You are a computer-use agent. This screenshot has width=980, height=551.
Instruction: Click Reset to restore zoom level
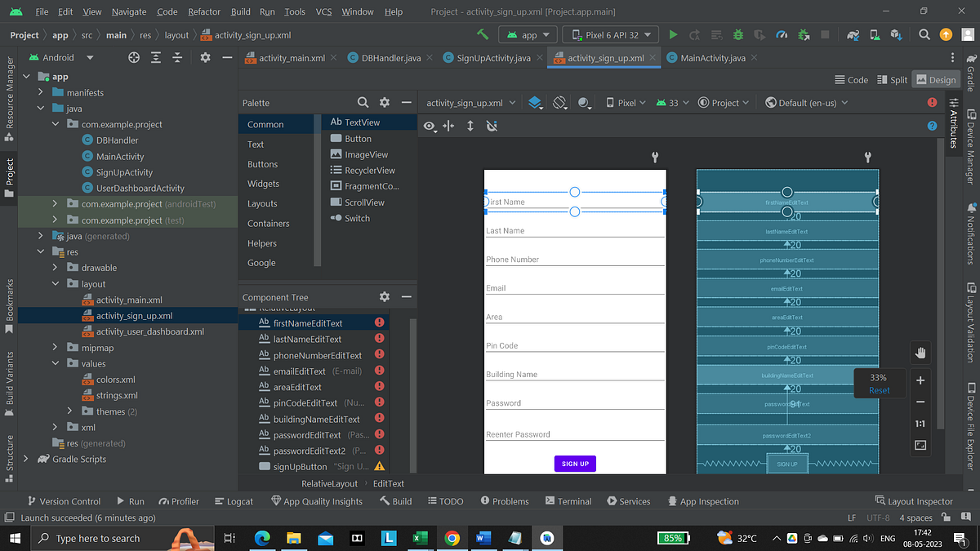[x=880, y=390]
